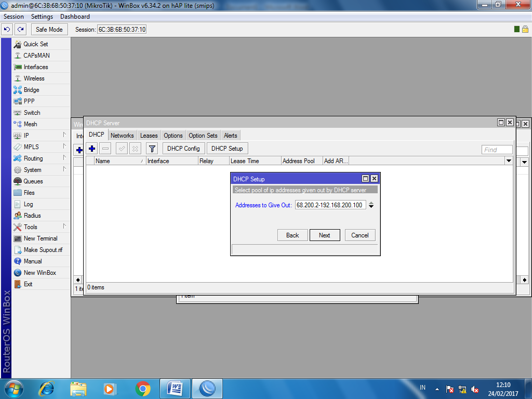Screen dimensions: 532x399
Task: Open Internet Explorer from taskbar
Action: pos(46,389)
